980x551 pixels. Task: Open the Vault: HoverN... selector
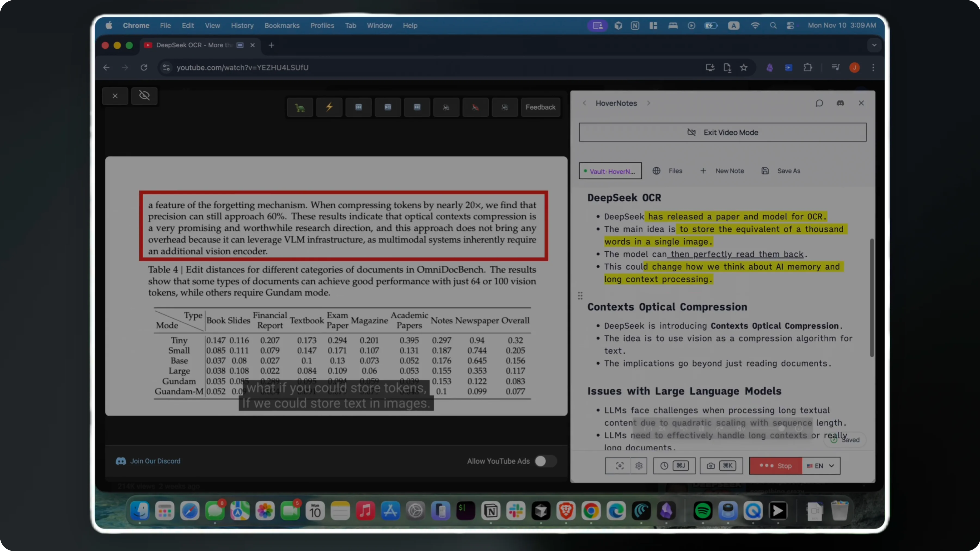[x=610, y=171]
